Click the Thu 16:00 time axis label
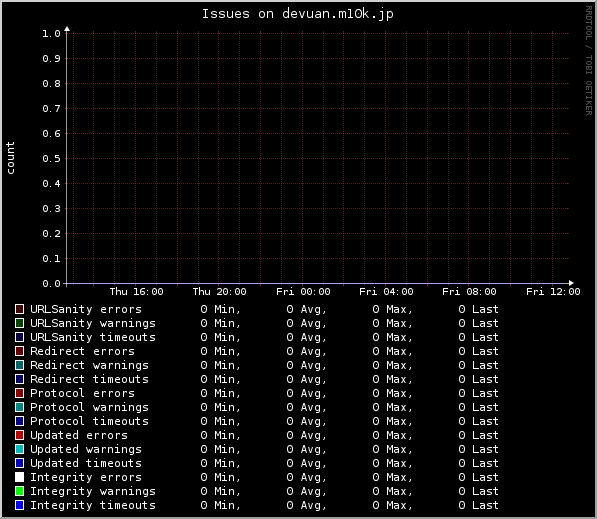The width and height of the screenshot is (597, 519). click(x=136, y=292)
